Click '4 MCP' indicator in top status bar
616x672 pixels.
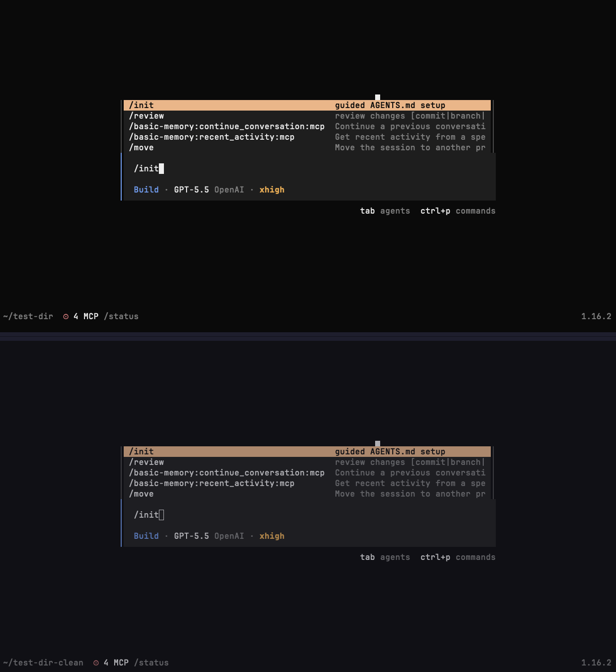tap(86, 316)
